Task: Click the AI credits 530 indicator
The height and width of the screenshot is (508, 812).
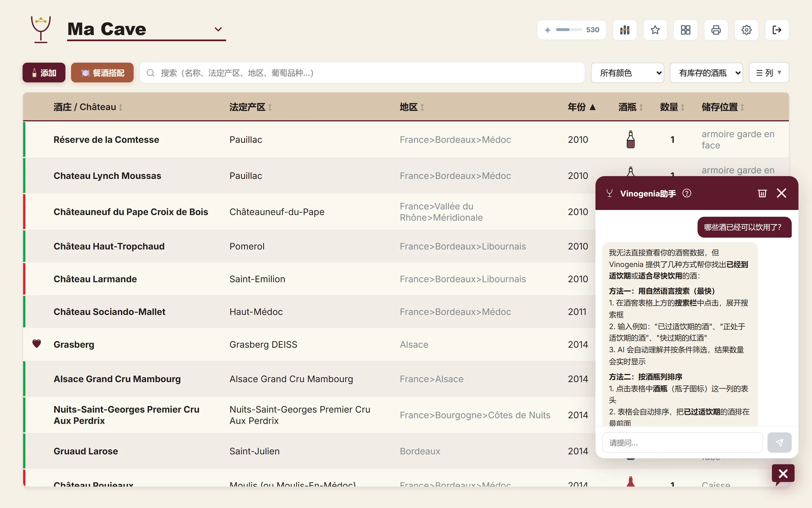Action: click(572, 30)
